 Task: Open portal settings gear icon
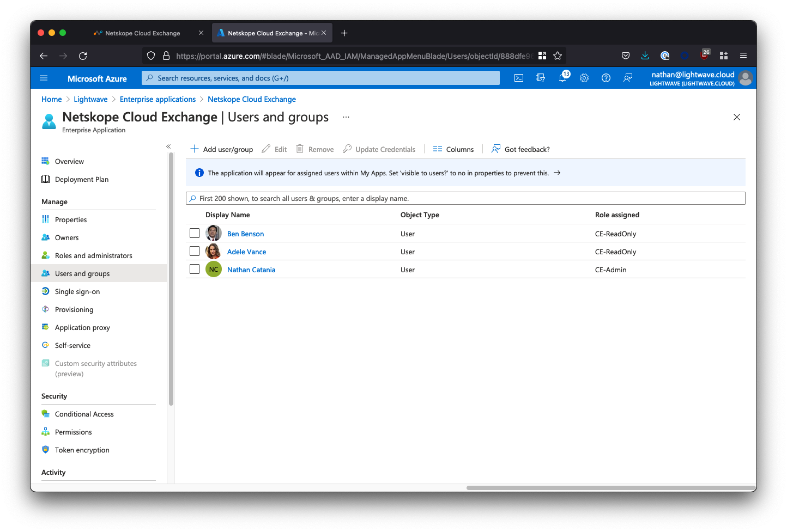pyautogui.click(x=584, y=78)
